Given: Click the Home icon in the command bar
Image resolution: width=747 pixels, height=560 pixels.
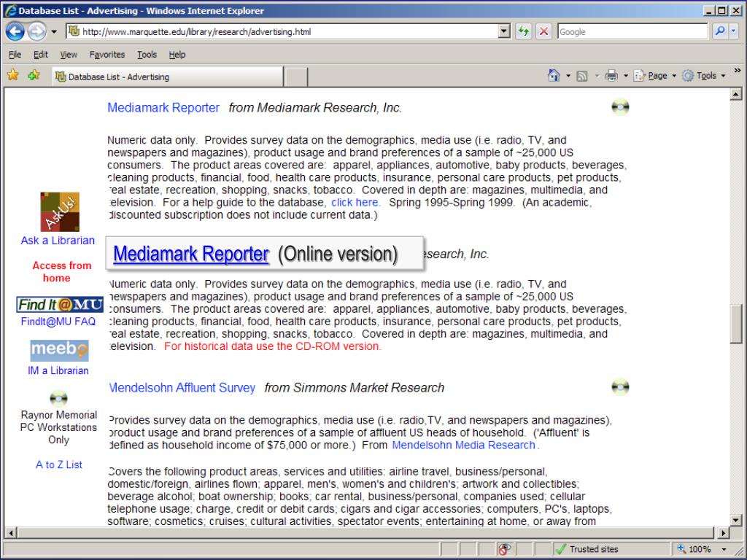Looking at the screenshot, I should [554, 76].
